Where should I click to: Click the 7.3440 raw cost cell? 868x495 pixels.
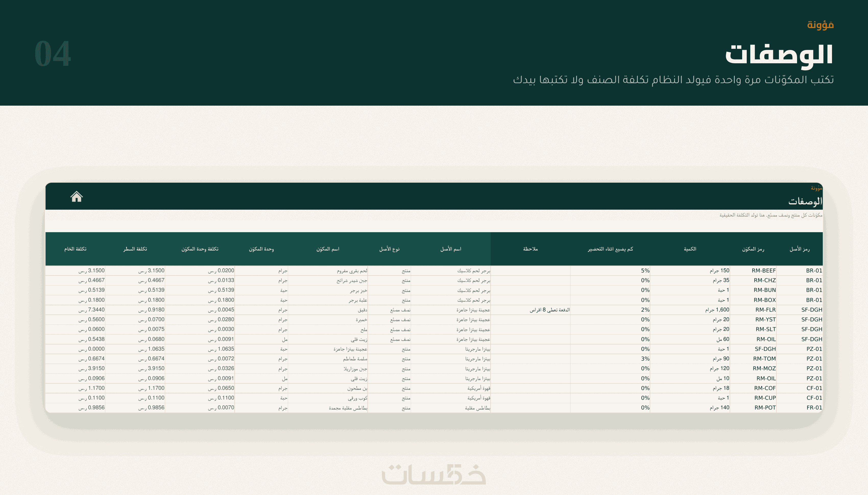pyautogui.click(x=75, y=310)
